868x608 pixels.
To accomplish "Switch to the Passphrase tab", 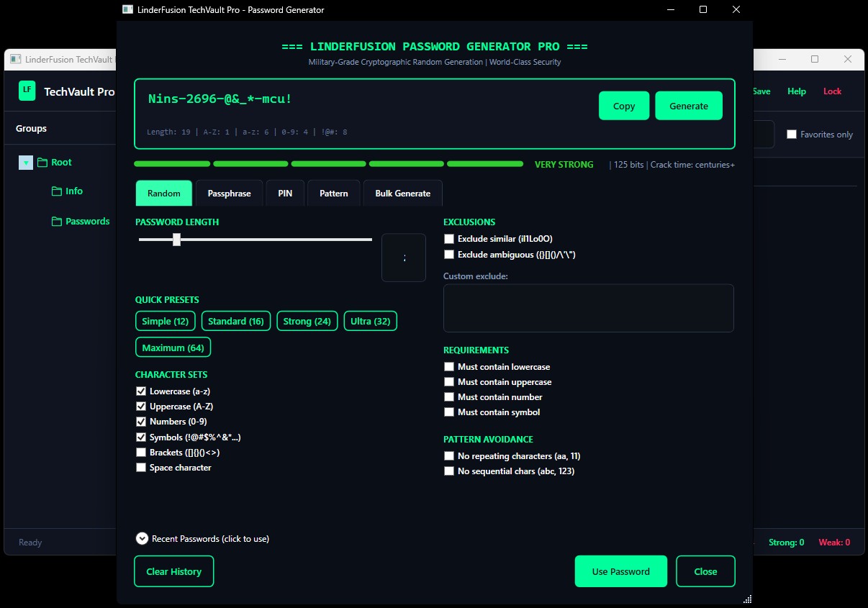I will (229, 193).
